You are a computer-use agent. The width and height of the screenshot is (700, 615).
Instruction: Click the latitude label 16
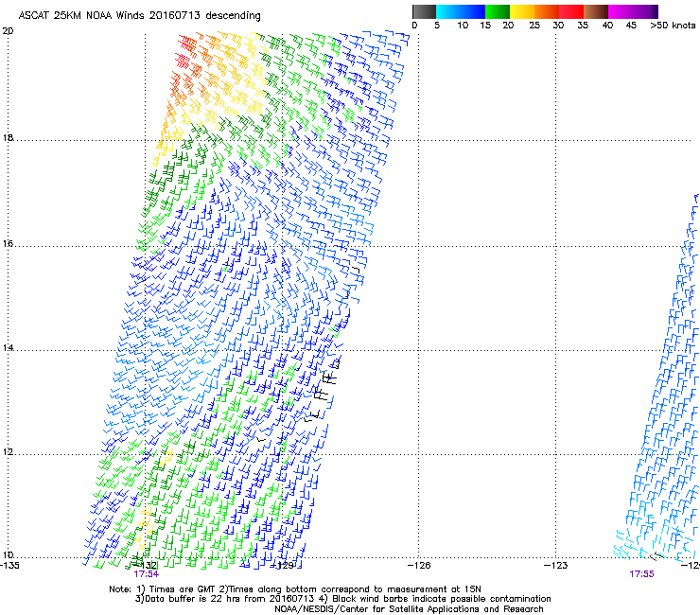(8, 244)
